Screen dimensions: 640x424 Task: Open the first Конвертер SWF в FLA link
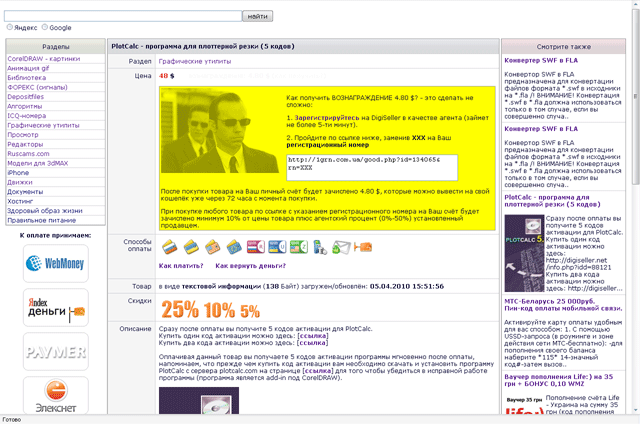(541, 60)
